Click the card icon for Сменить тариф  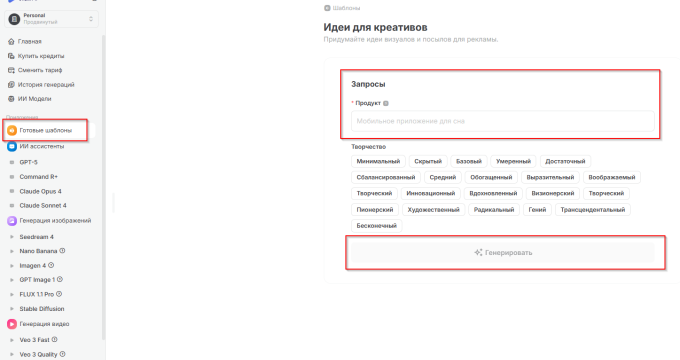11,70
